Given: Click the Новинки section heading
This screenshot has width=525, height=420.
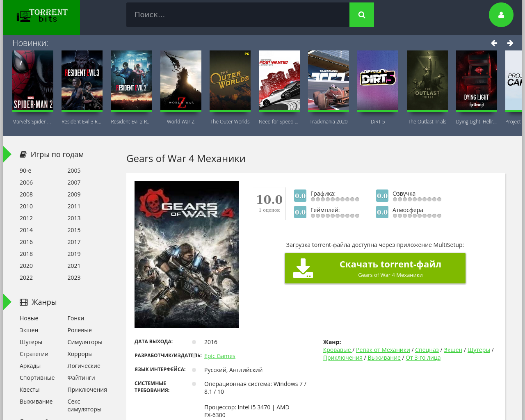Looking at the screenshot, I should pyautogui.click(x=30, y=43).
